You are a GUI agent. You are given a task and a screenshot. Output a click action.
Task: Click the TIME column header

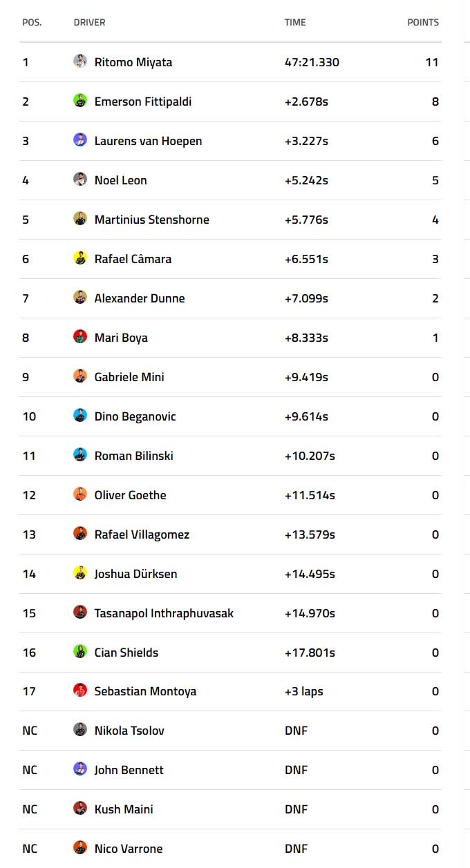tap(295, 22)
